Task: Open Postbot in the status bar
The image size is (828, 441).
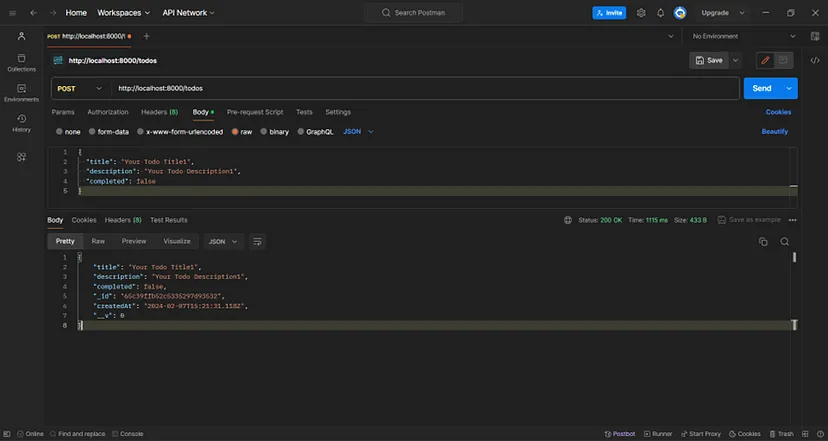Action: [x=620, y=434]
